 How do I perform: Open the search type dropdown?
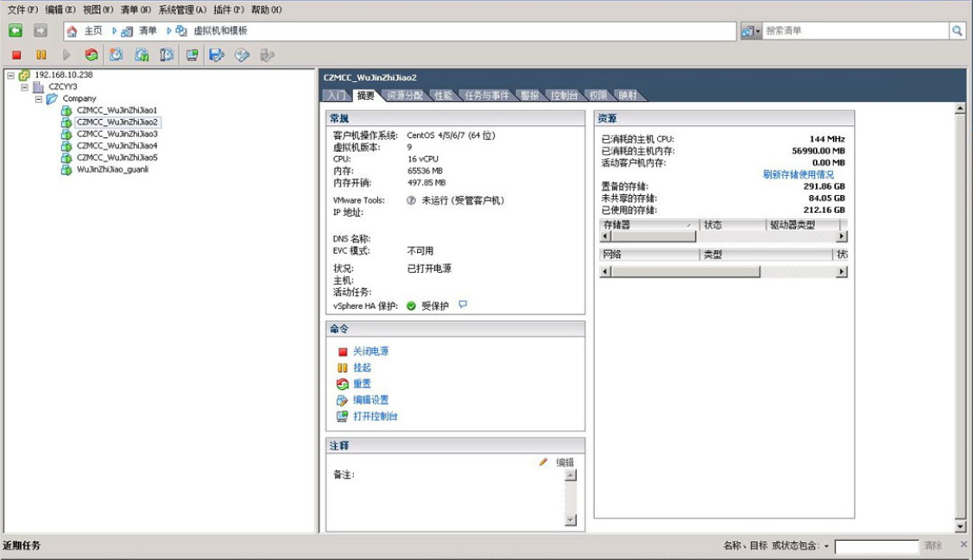coord(751,30)
